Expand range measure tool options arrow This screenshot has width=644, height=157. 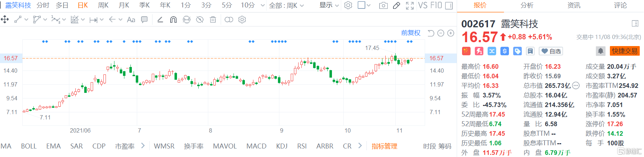point(102,19)
